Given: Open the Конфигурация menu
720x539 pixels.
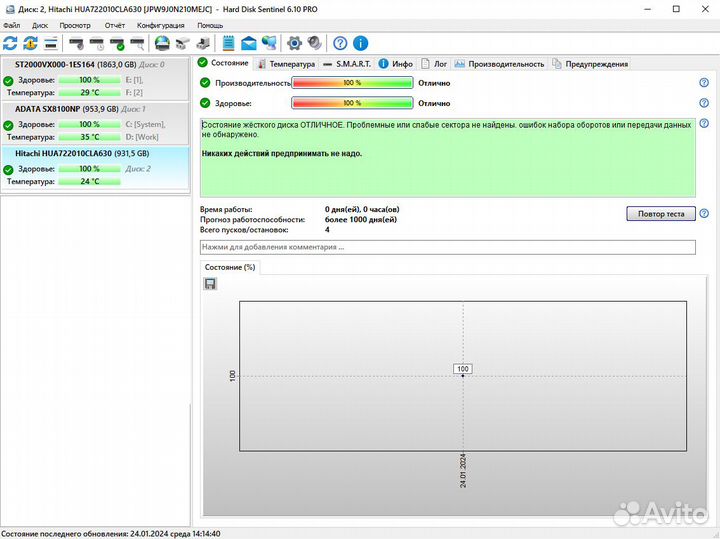Looking at the screenshot, I should pyautogui.click(x=160, y=25).
